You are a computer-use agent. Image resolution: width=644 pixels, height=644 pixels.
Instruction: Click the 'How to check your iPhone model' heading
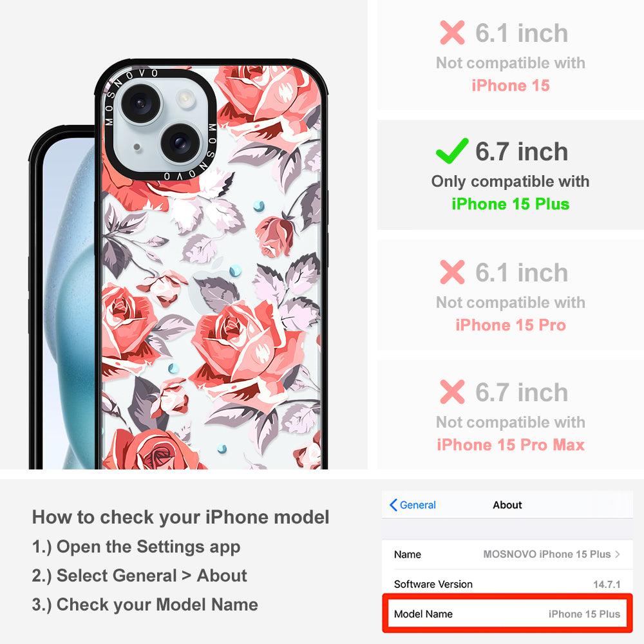[181, 517]
